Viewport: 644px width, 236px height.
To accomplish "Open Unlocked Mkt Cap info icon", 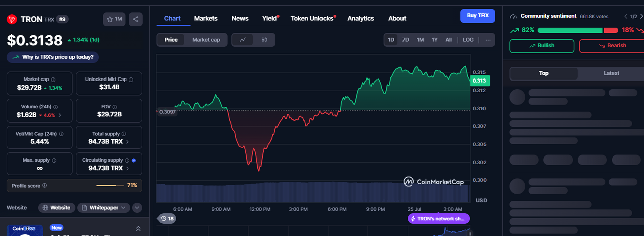I will [131, 80].
